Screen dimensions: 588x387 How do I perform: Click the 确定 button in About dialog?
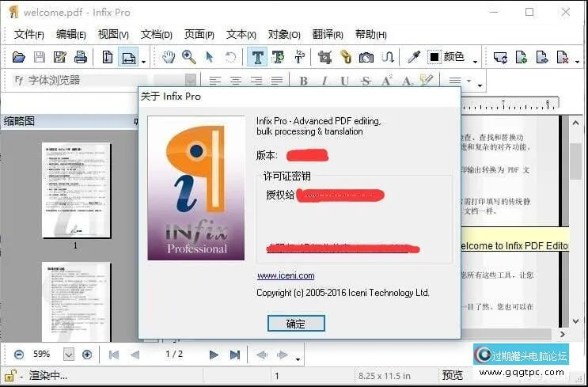click(296, 323)
